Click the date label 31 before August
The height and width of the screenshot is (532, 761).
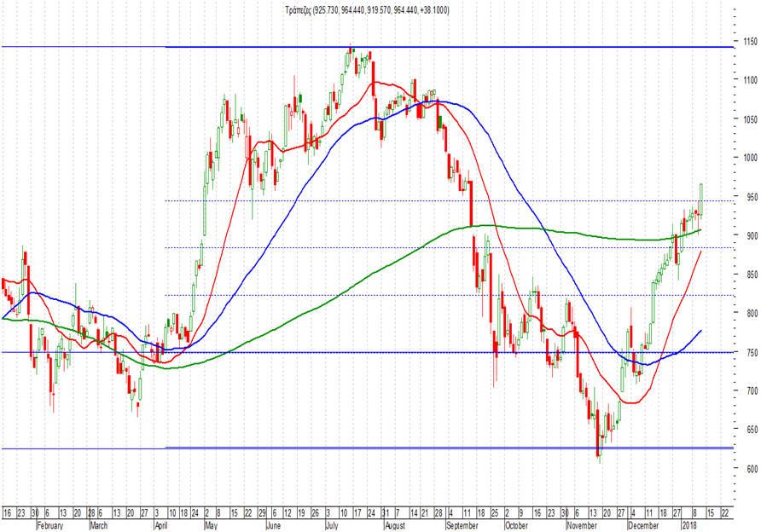(386, 513)
